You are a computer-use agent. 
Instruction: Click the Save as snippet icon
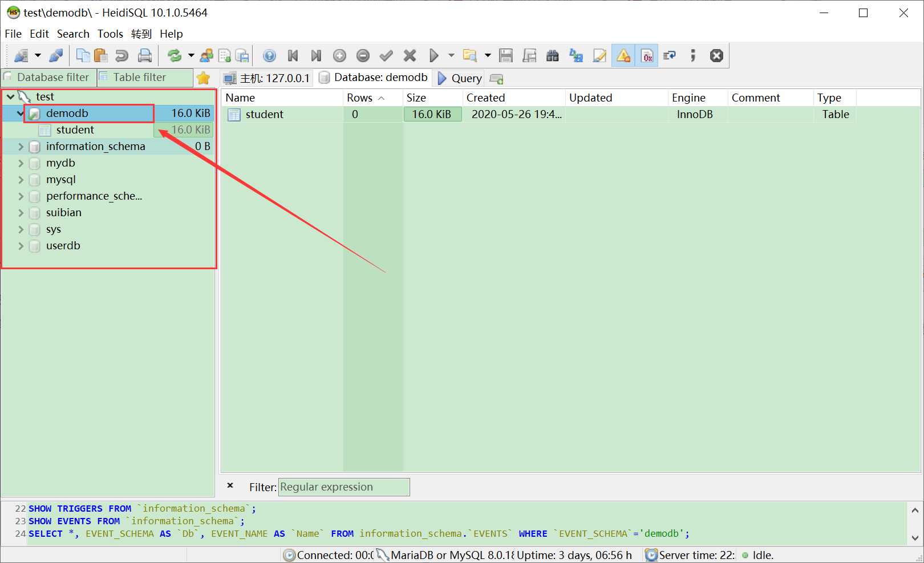point(529,55)
